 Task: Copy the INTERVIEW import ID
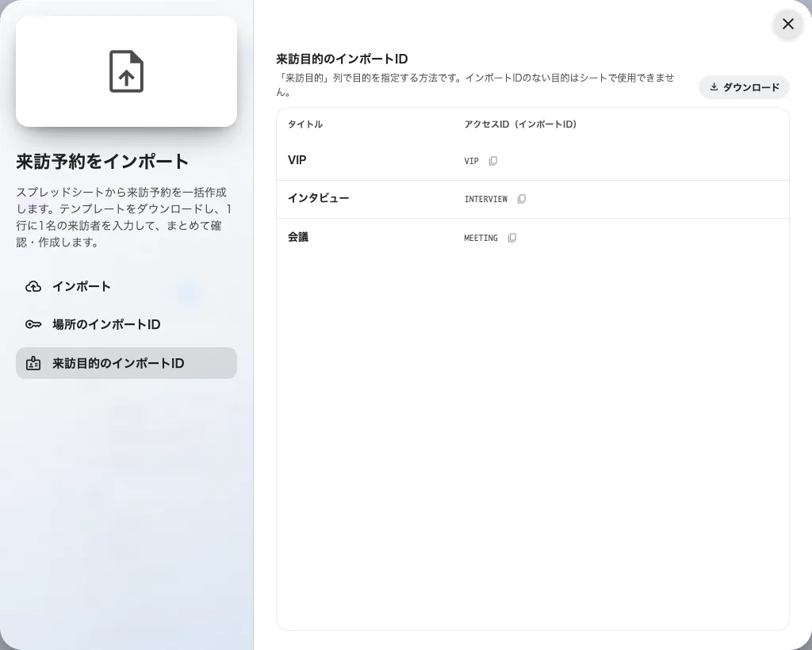coord(522,199)
